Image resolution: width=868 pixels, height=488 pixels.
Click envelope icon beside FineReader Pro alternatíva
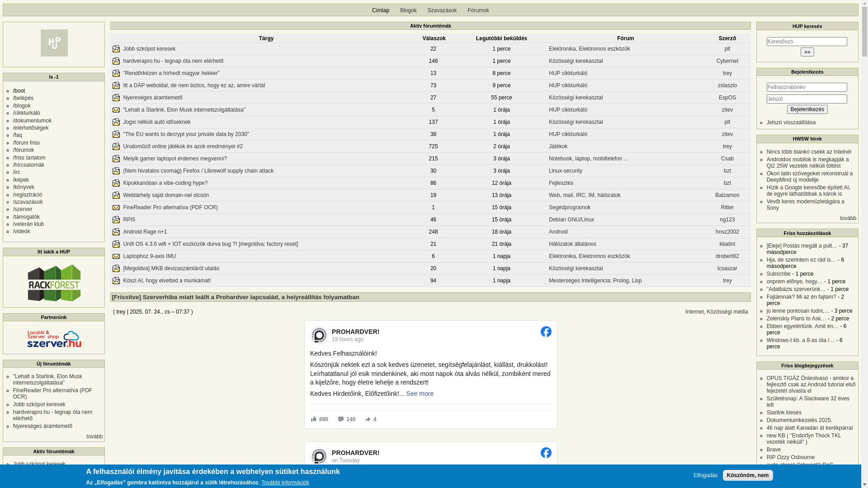click(x=116, y=207)
